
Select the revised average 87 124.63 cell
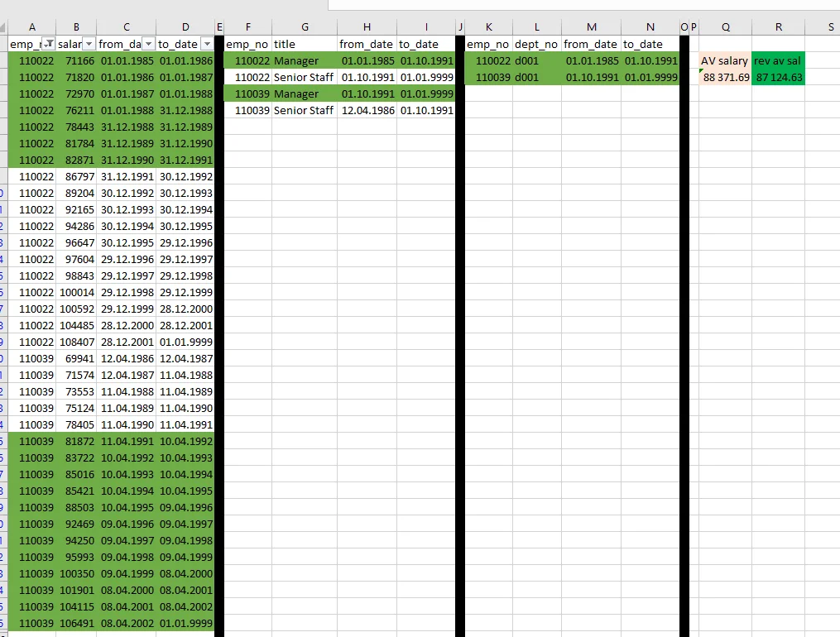click(x=778, y=77)
